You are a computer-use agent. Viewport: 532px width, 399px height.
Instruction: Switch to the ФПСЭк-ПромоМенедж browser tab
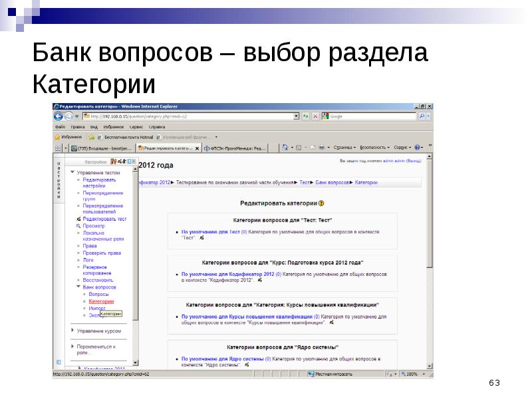[236, 148]
